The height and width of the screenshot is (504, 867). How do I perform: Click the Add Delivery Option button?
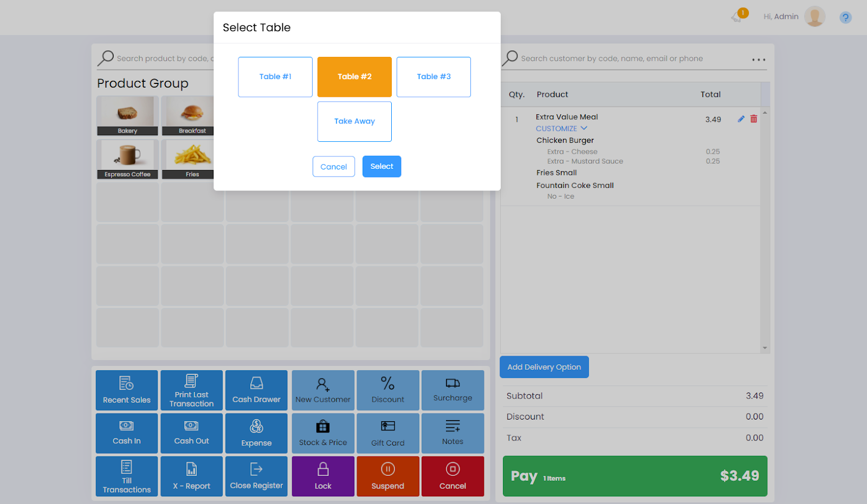[544, 367]
